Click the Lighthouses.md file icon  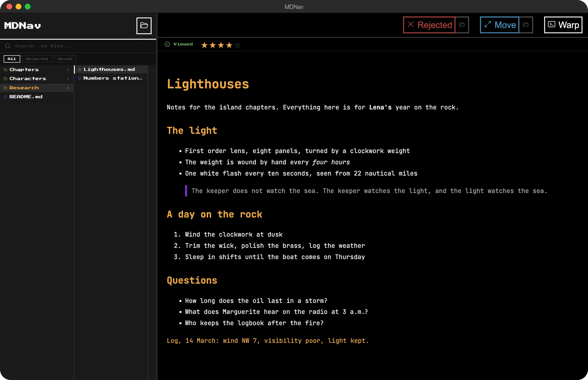pos(79,70)
